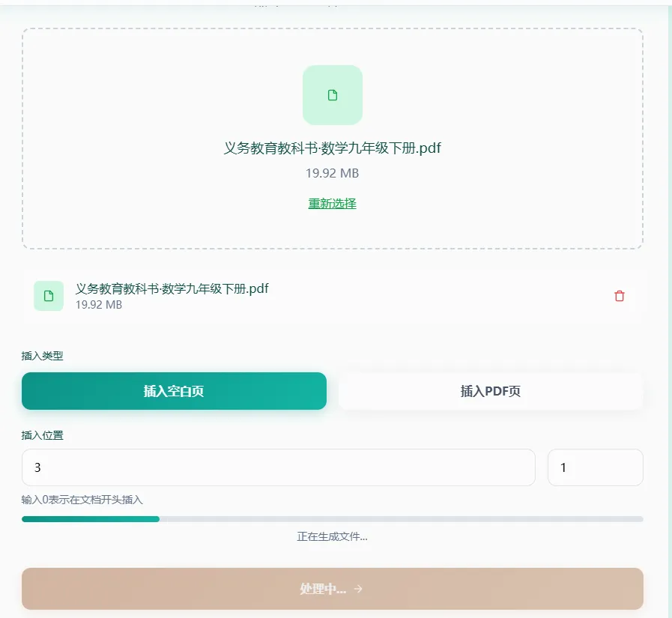672x618 pixels.
Task: Delete the uploaded PDF with the red trash icon
Action: [x=620, y=296]
